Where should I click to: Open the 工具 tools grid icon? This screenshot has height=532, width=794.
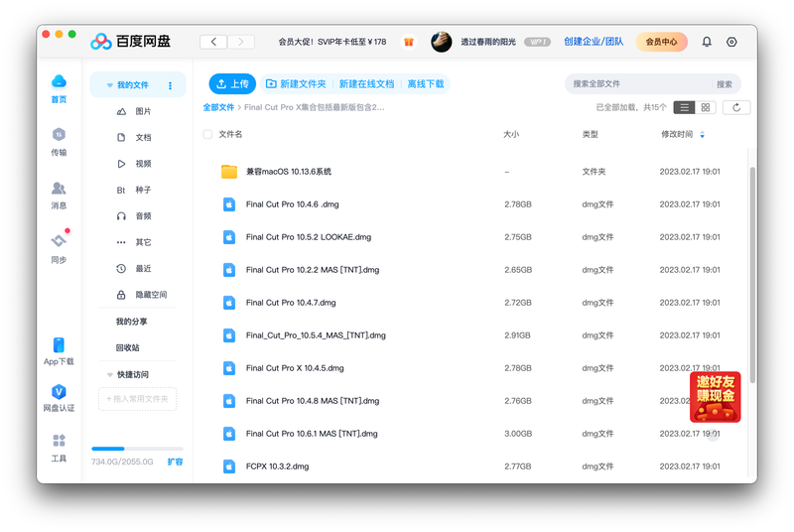(59, 441)
